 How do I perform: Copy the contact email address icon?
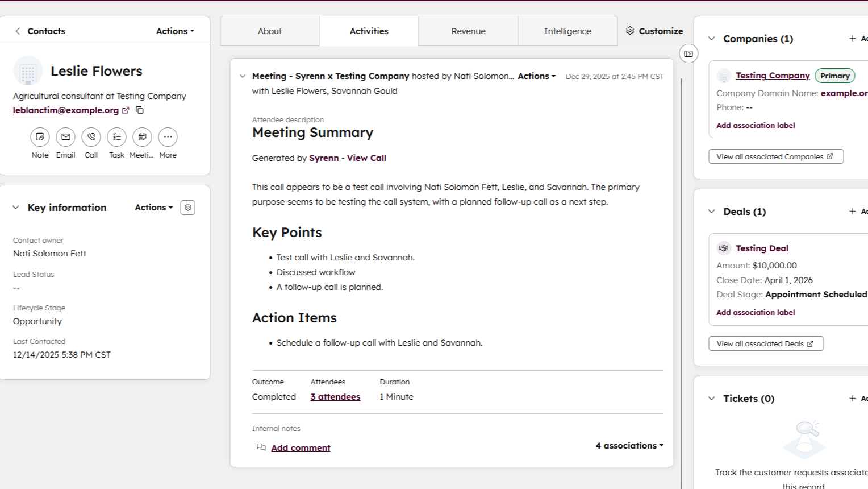(140, 110)
